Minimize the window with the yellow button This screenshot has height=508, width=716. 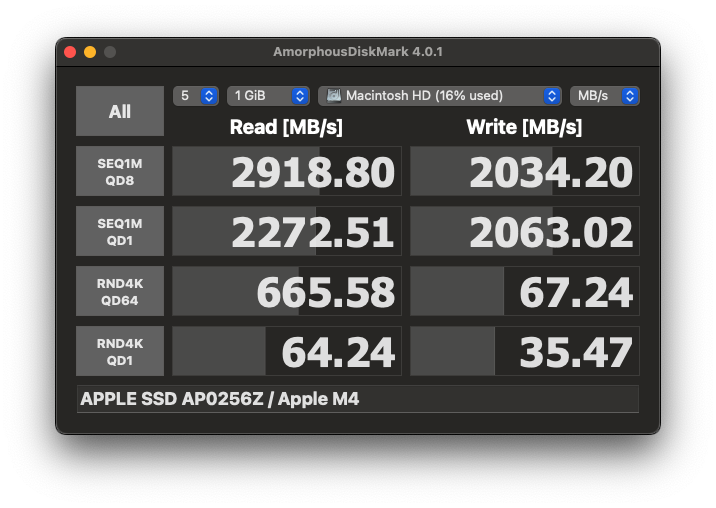coord(90,52)
